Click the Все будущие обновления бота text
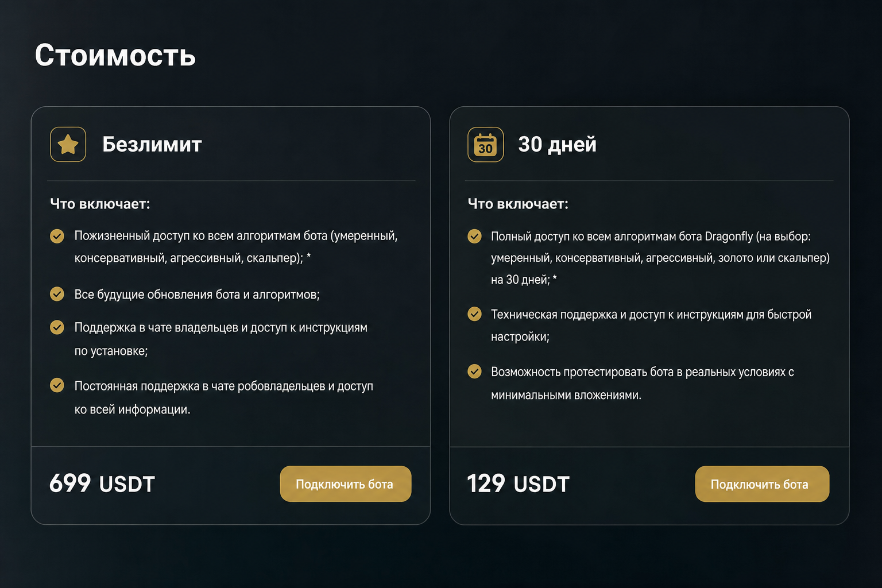 (x=197, y=295)
